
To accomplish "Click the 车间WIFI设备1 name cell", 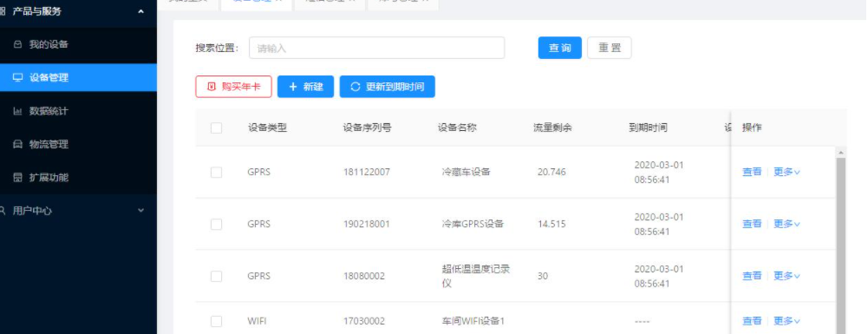I will [x=473, y=321].
